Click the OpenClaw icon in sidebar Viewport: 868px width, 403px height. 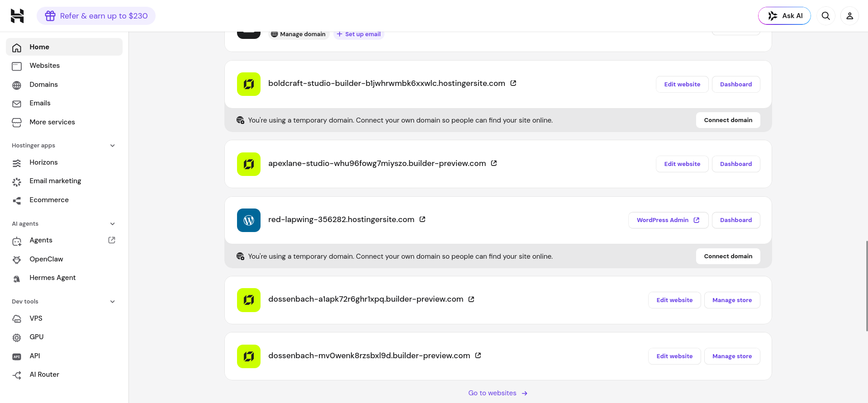point(17,260)
